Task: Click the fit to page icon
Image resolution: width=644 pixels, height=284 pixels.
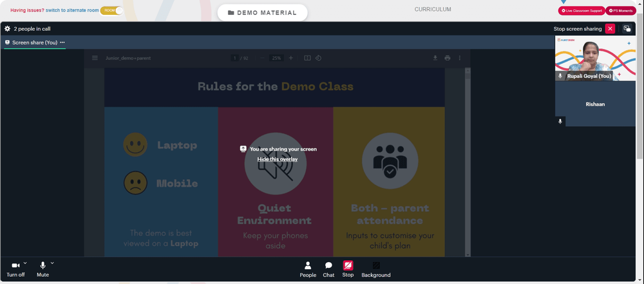Action: pyautogui.click(x=307, y=58)
